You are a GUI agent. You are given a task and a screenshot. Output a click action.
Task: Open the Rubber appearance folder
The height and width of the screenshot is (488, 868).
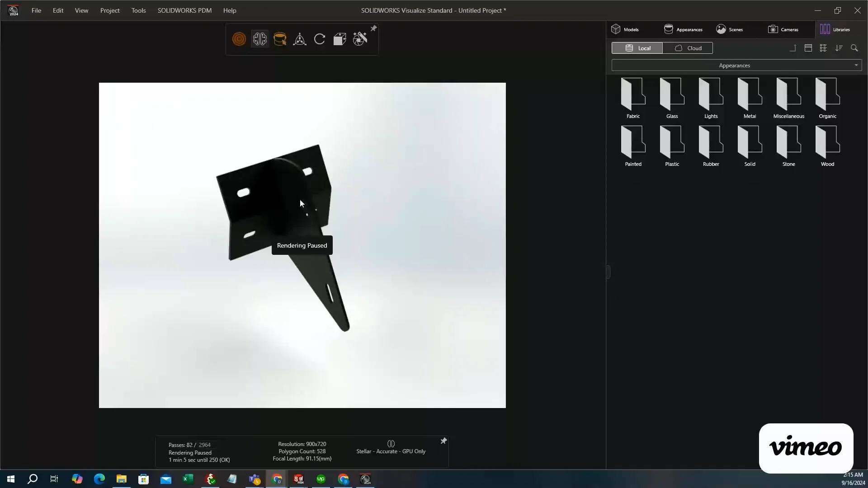pos(711,145)
